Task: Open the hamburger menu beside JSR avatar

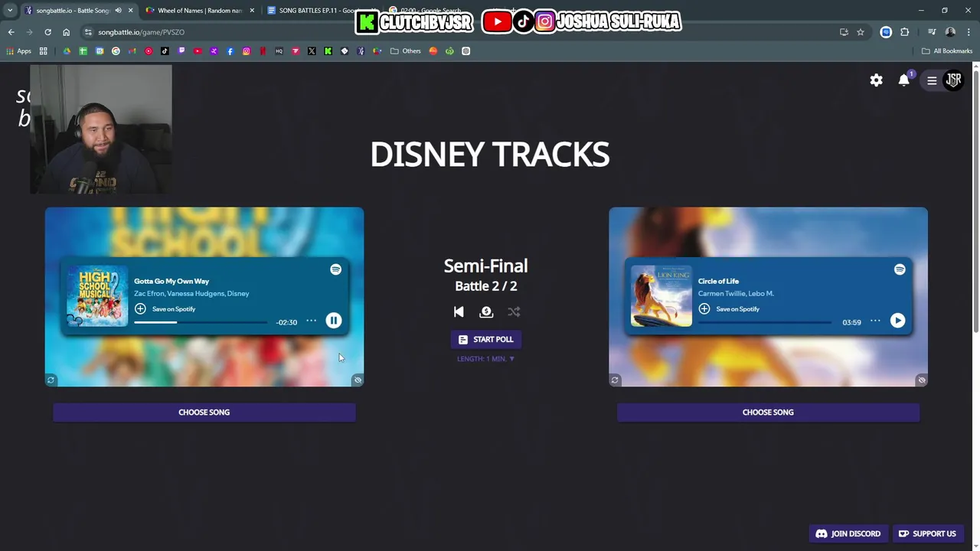Action: (x=932, y=80)
